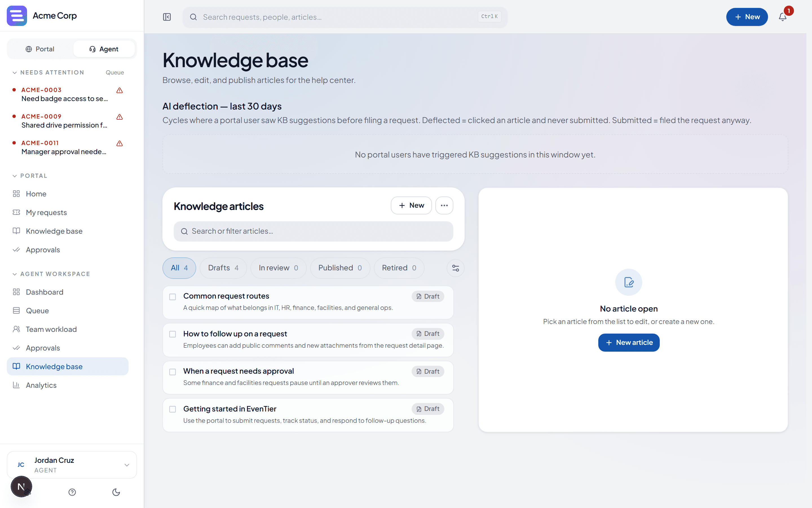The width and height of the screenshot is (812, 508).
Task: Focus the Search or filter articles field
Action: [x=313, y=231]
